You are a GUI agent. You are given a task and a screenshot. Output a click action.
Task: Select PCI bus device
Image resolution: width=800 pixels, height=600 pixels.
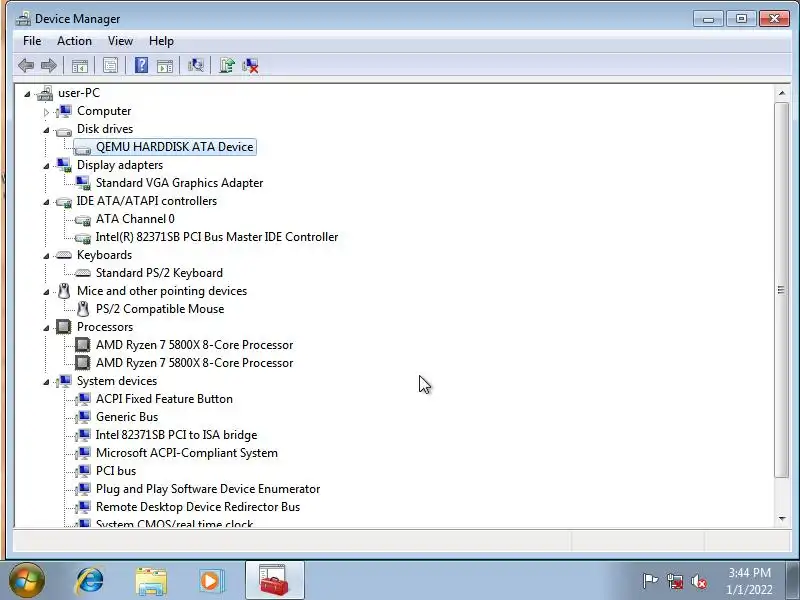click(x=116, y=471)
